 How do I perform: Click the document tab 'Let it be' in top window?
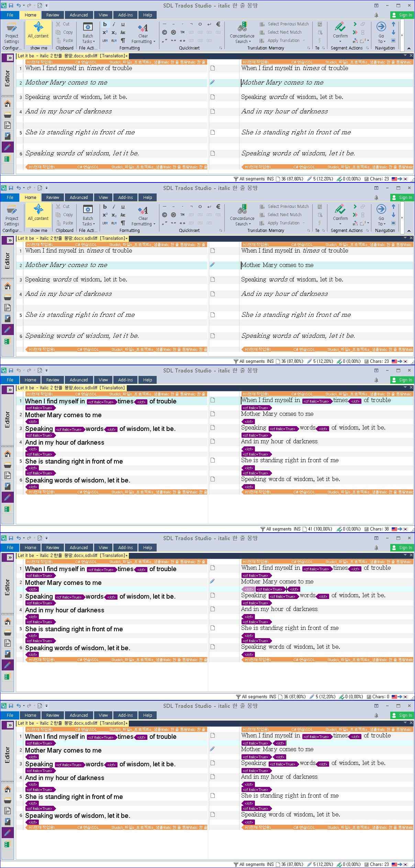(x=73, y=56)
